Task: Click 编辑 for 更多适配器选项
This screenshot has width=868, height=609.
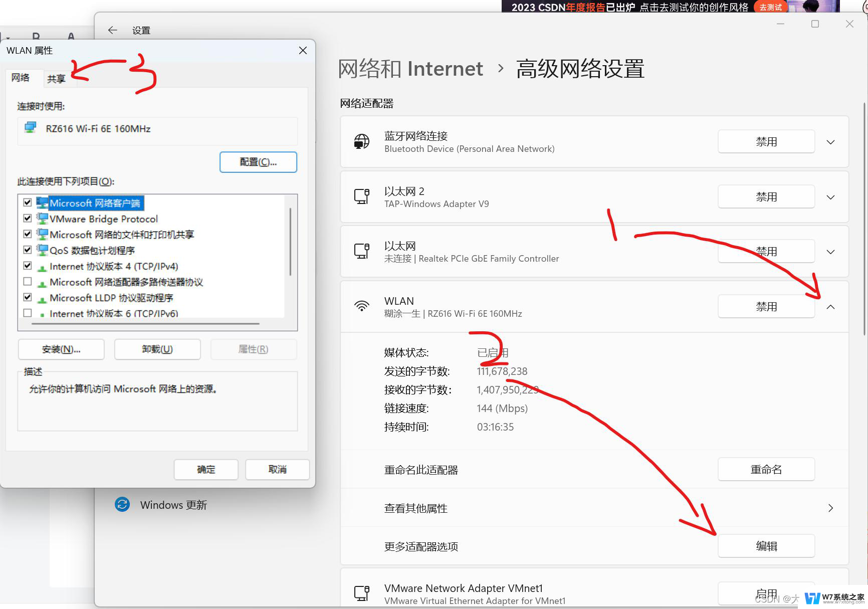Action: coord(766,546)
